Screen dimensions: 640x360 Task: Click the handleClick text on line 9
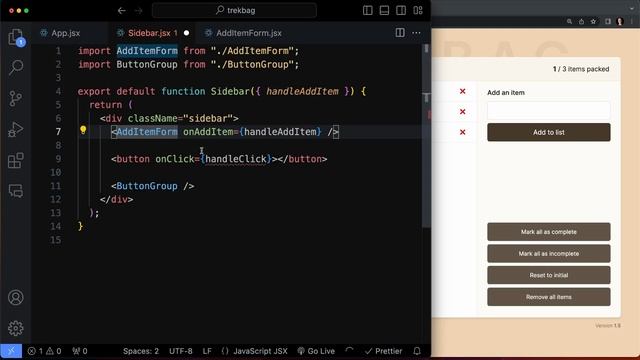tap(236, 159)
